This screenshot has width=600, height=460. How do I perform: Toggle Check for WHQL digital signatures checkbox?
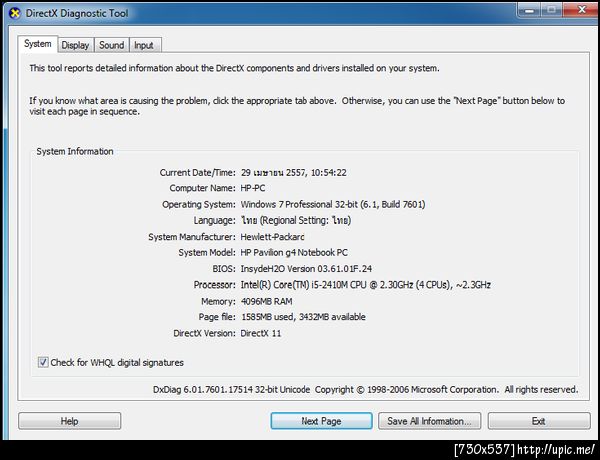(x=43, y=362)
